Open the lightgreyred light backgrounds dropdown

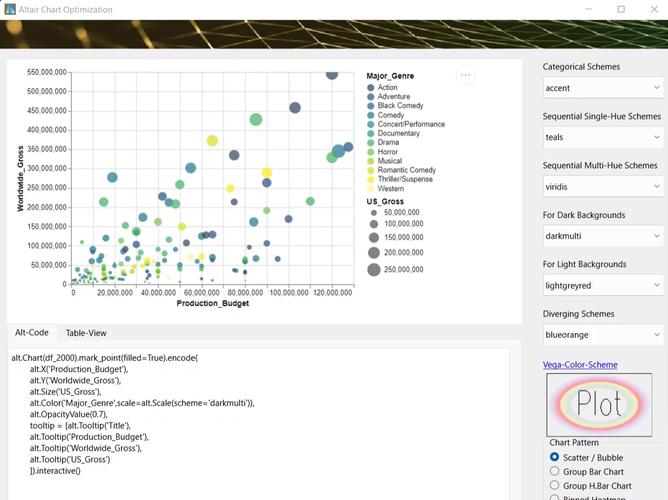click(x=602, y=285)
